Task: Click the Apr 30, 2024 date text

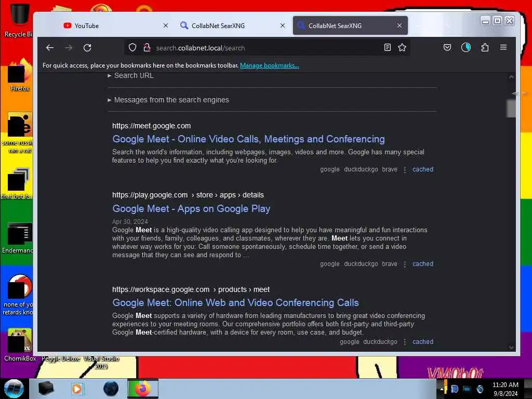Action: (x=130, y=221)
